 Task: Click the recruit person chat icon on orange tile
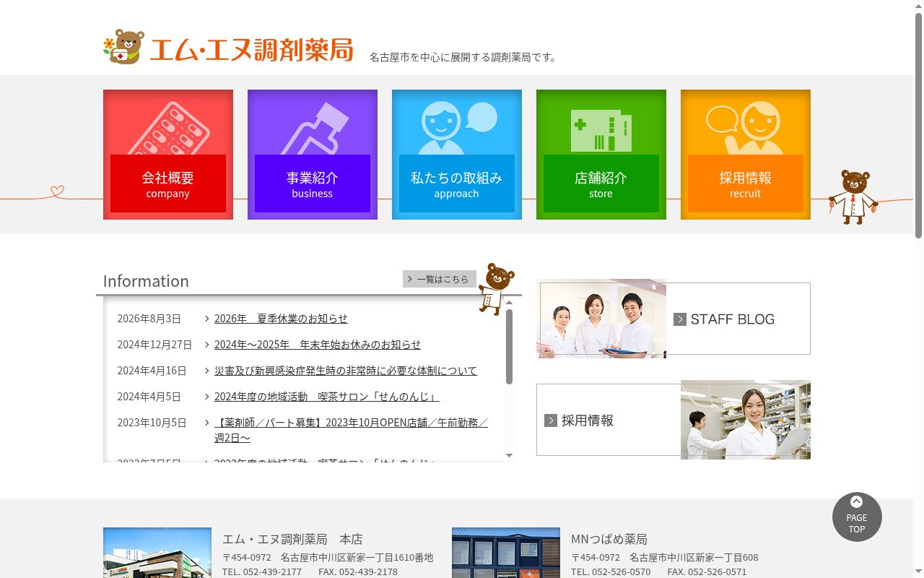[744, 127]
